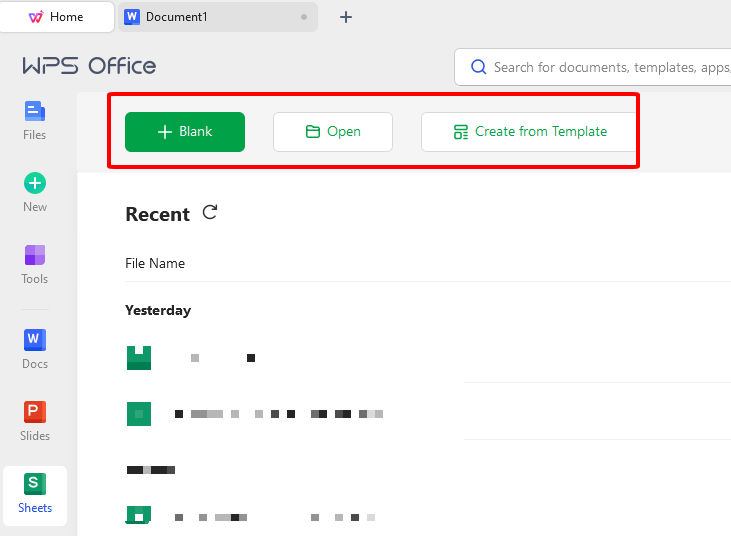Screen dimensions: 731x536
Task: Close Document1 tab via its dot
Action: [304, 17]
